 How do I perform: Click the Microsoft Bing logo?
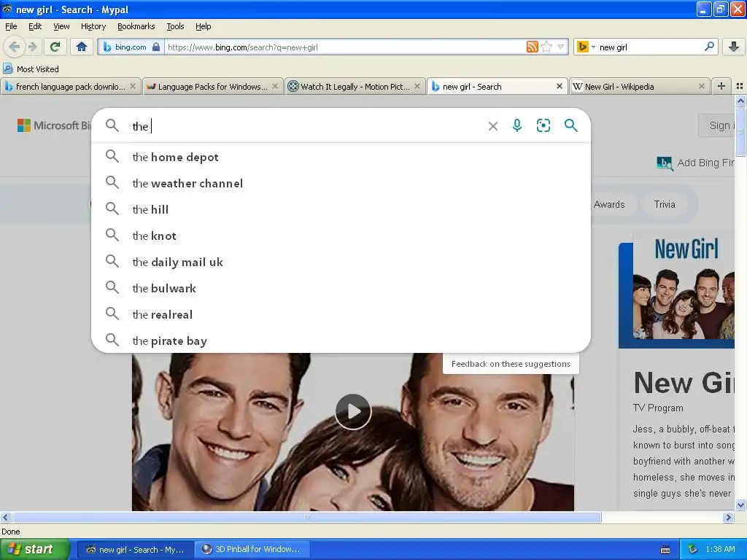point(54,125)
